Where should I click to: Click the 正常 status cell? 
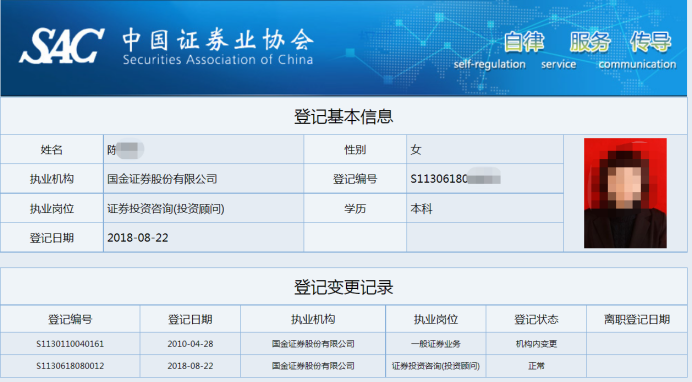click(536, 366)
